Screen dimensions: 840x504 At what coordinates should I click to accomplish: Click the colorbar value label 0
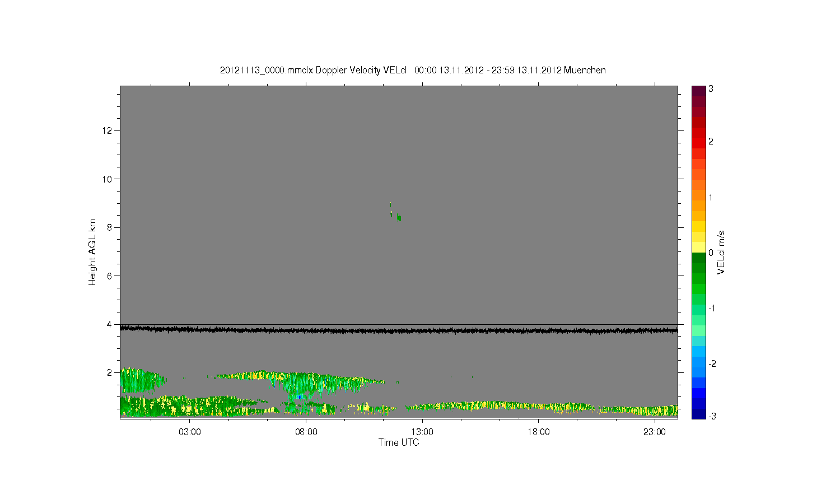coord(711,253)
